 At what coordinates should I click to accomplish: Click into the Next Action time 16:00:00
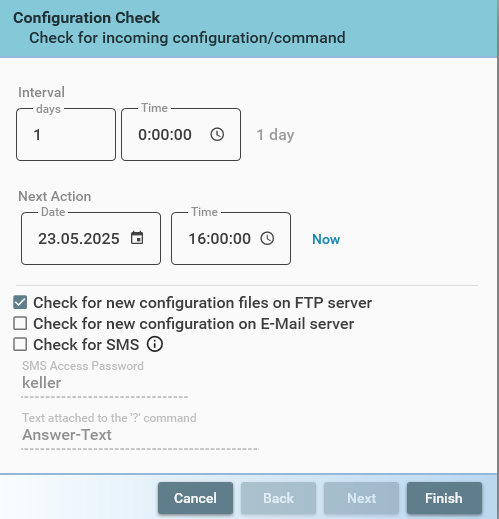point(219,239)
